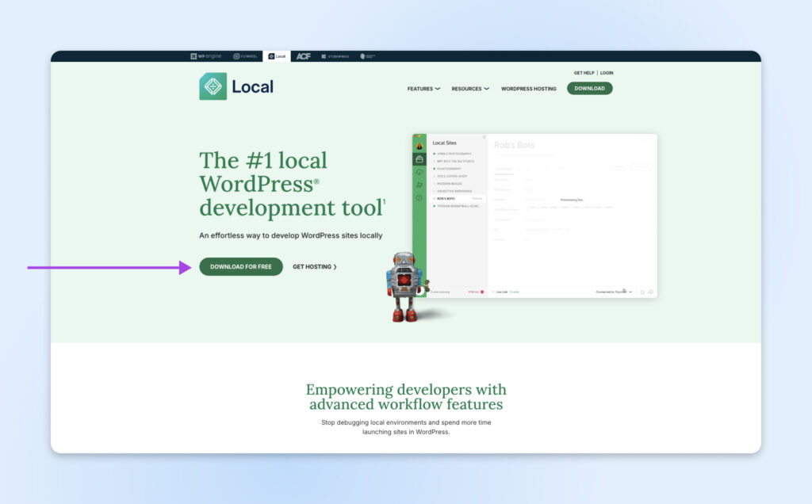Click the Login link
This screenshot has width=812, height=504.
pyautogui.click(x=607, y=73)
